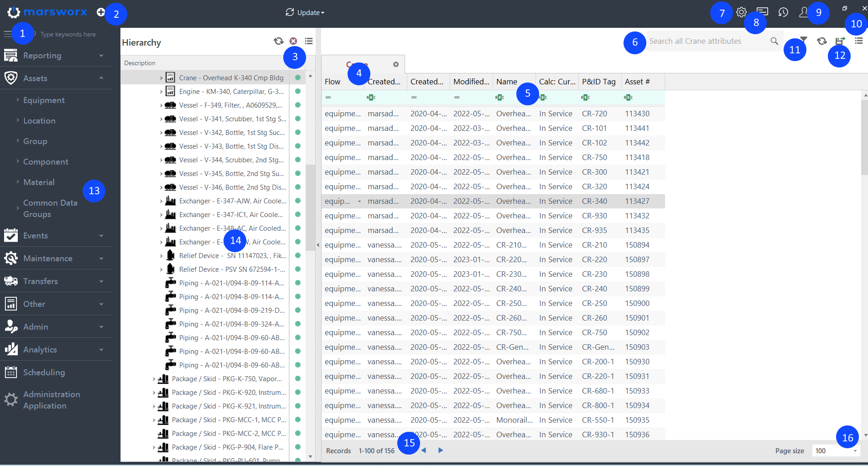The image size is (868, 466).
Task: Open Common Data Groups menu item
Action: tap(50, 208)
